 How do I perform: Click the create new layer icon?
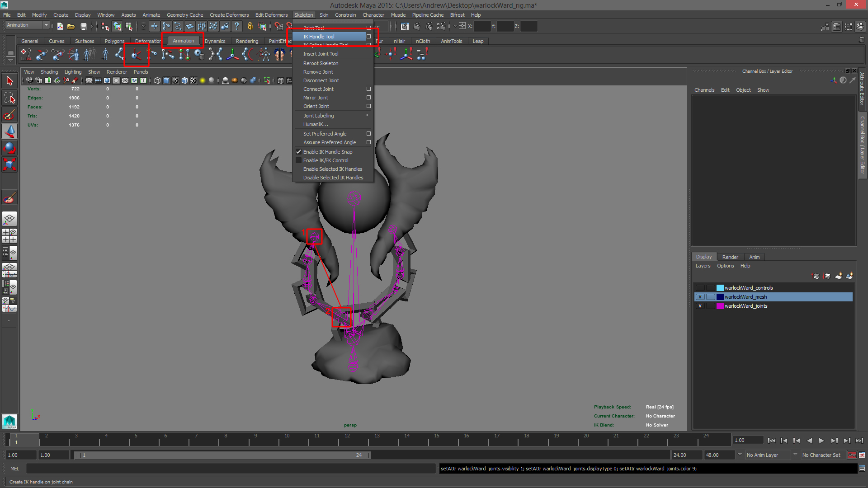[839, 276]
